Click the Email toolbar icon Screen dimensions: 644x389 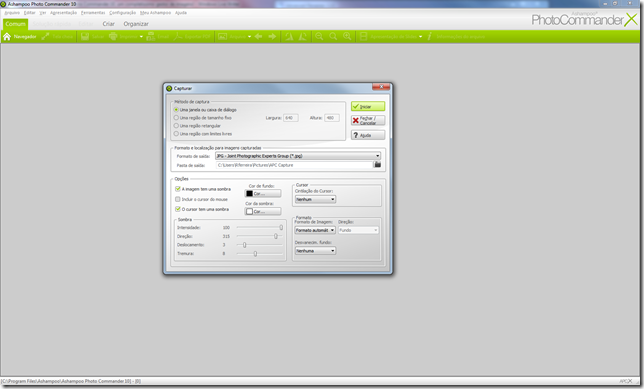[151, 37]
